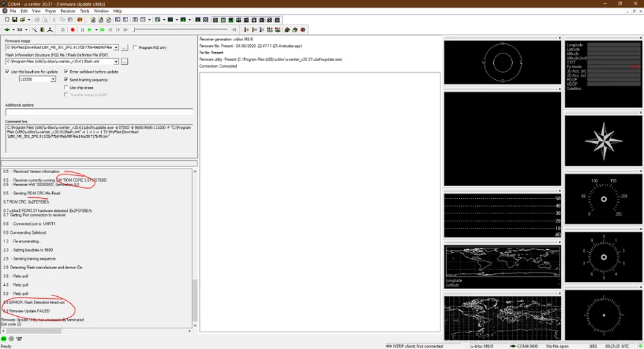Click the Pause player button
Image resolution: width=644 pixels, height=349 pixels.
click(x=82, y=30)
